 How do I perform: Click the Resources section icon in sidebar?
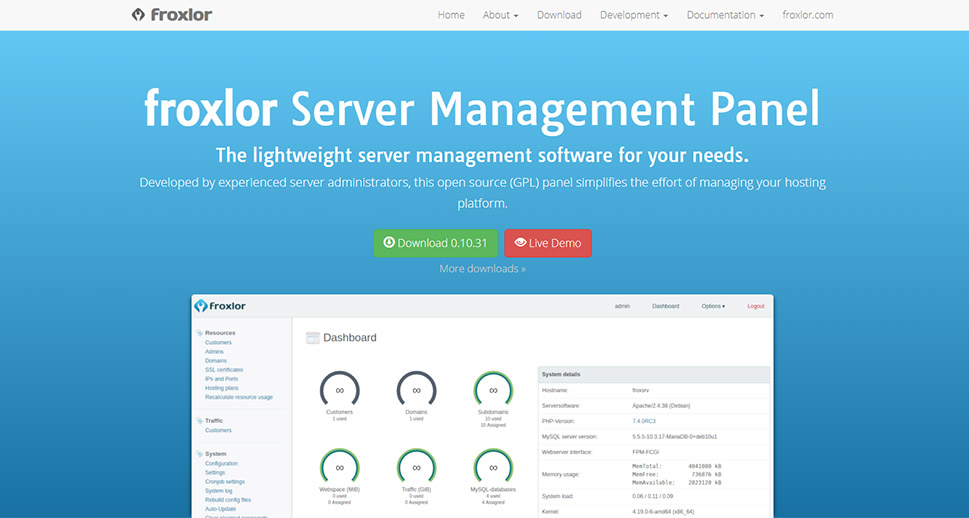(199, 333)
